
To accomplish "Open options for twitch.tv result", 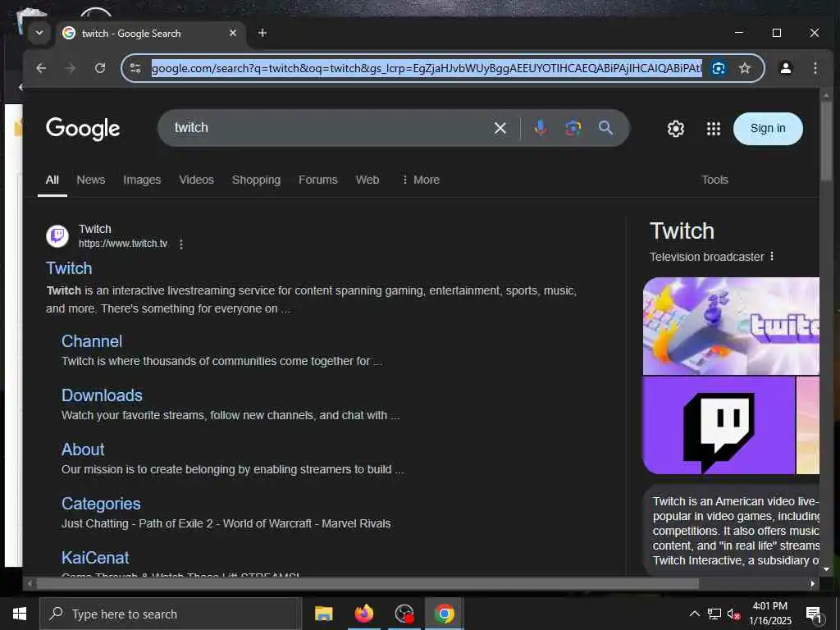I will coord(181,244).
